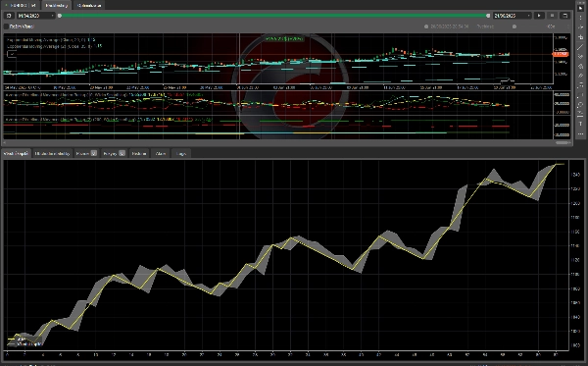Select the Text tool marked T
This screenshot has height=366, width=588.
pos(580,124)
